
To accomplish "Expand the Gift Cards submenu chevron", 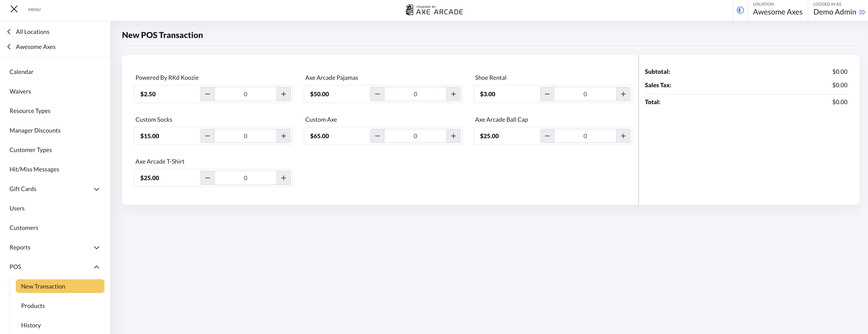I will click(x=96, y=189).
